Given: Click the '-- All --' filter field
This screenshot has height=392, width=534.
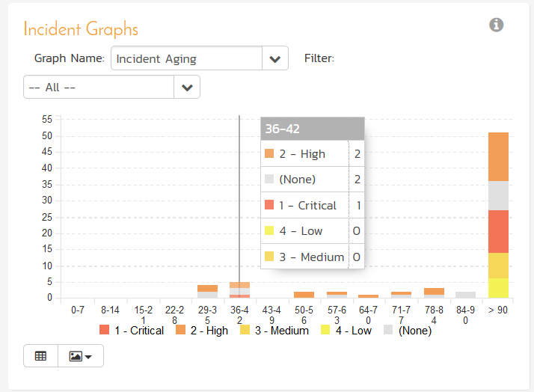Looking at the screenshot, I should click(x=99, y=87).
